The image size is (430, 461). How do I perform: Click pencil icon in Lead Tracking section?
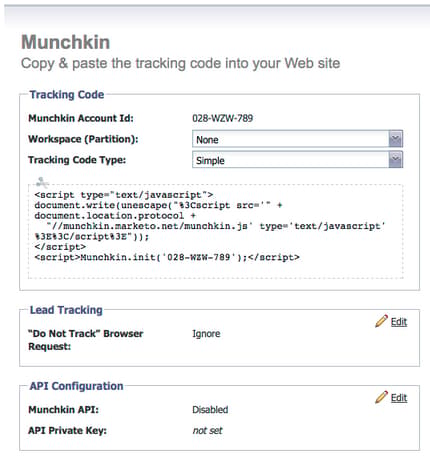pyautogui.click(x=381, y=321)
